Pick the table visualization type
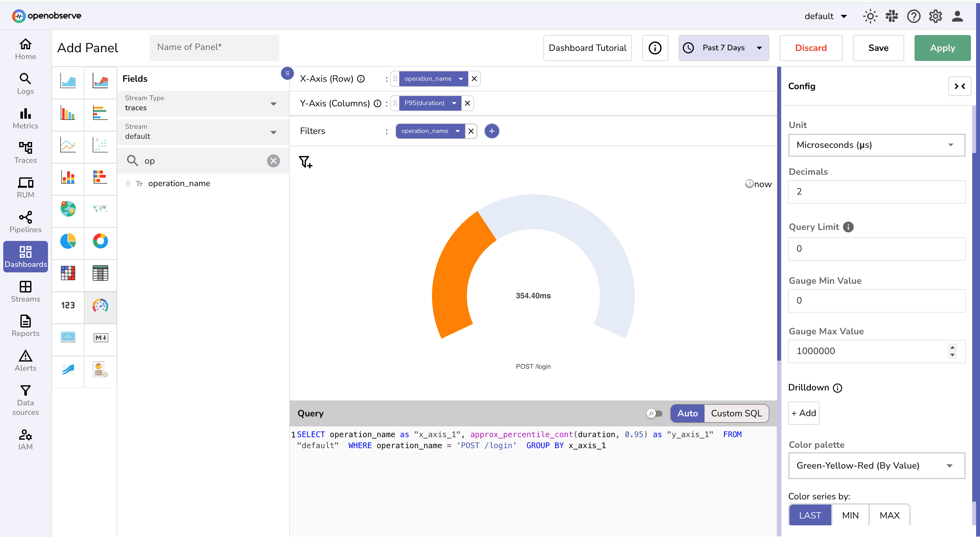The image size is (980, 537). pos(100,275)
